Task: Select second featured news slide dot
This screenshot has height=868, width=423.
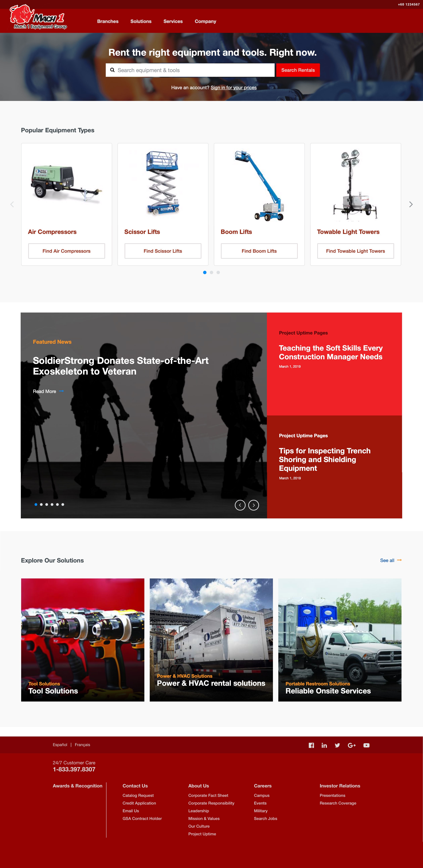Action: tap(41, 505)
